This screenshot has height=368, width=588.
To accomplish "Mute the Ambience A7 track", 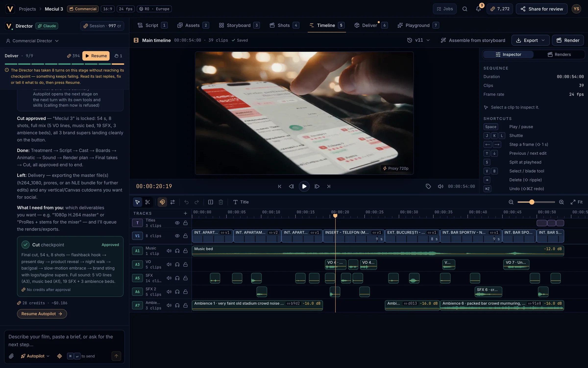I will pos(169,305).
